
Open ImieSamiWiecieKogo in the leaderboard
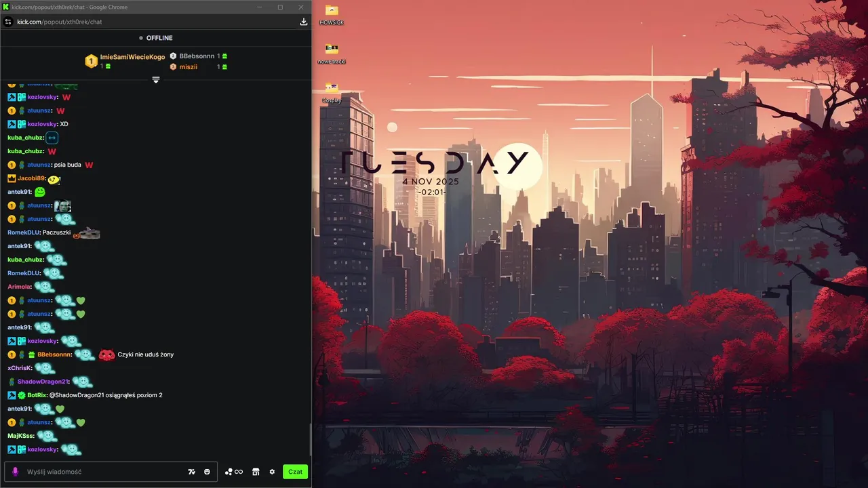pos(132,57)
